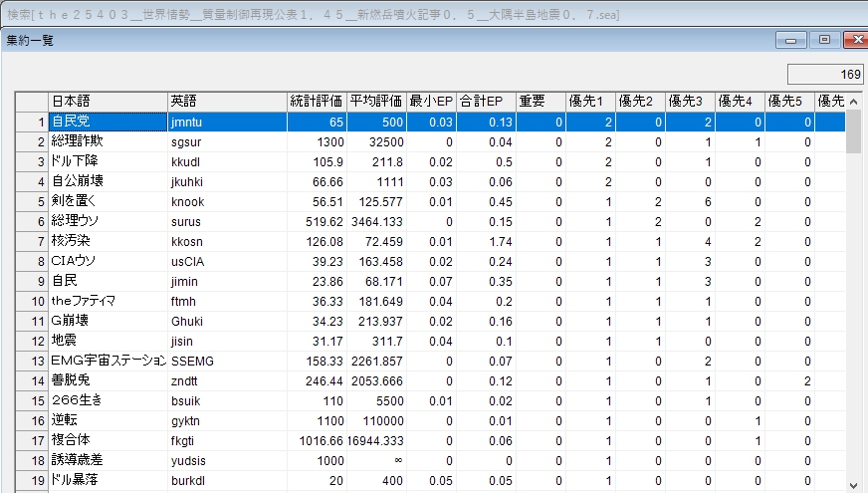Screen dimensions: 868x493
Task: Click the row header number 5
Action: pyautogui.click(x=33, y=201)
